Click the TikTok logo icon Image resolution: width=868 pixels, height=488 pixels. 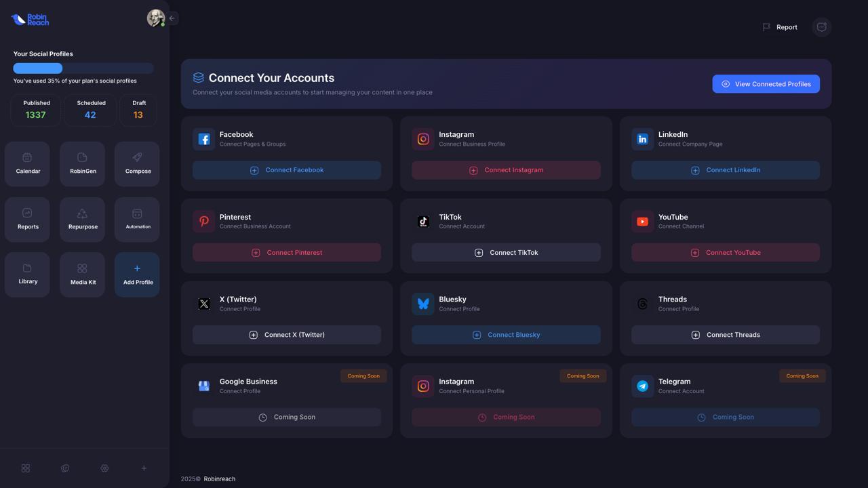tap(423, 222)
